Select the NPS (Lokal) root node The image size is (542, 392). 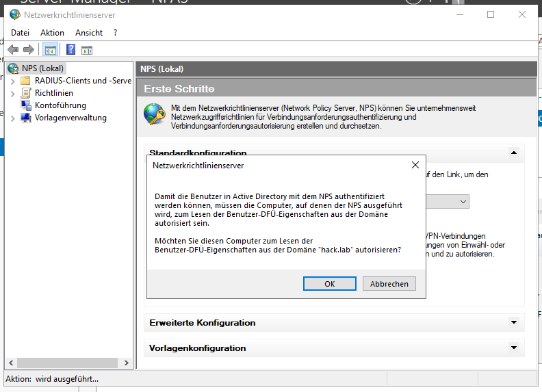pyautogui.click(x=42, y=68)
